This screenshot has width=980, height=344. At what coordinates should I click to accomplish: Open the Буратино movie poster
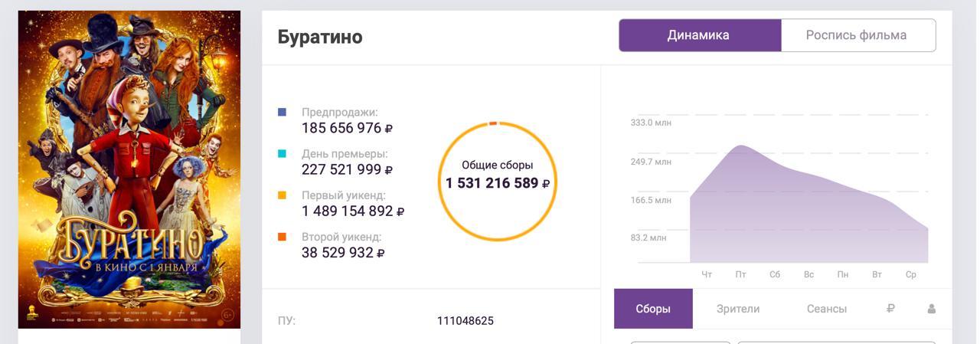(129, 169)
